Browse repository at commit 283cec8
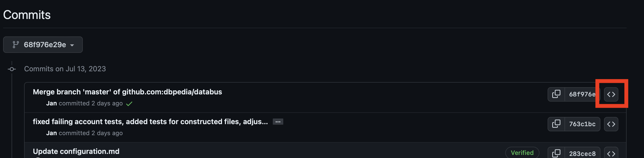644x158 pixels. [x=611, y=153]
